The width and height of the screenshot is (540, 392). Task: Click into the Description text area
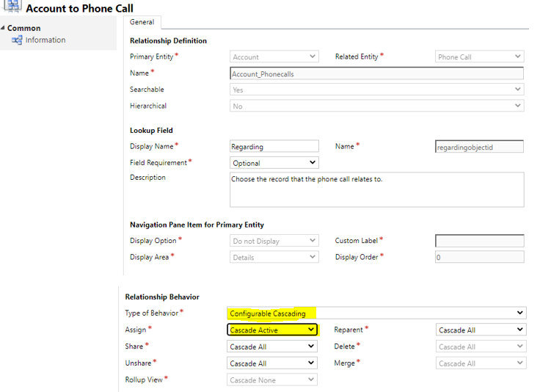377,189
